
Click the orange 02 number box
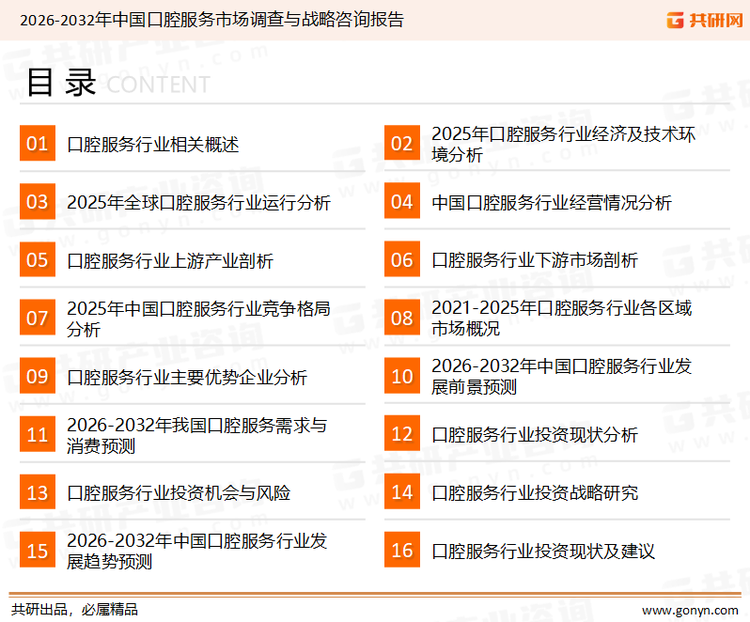pyautogui.click(x=402, y=143)
